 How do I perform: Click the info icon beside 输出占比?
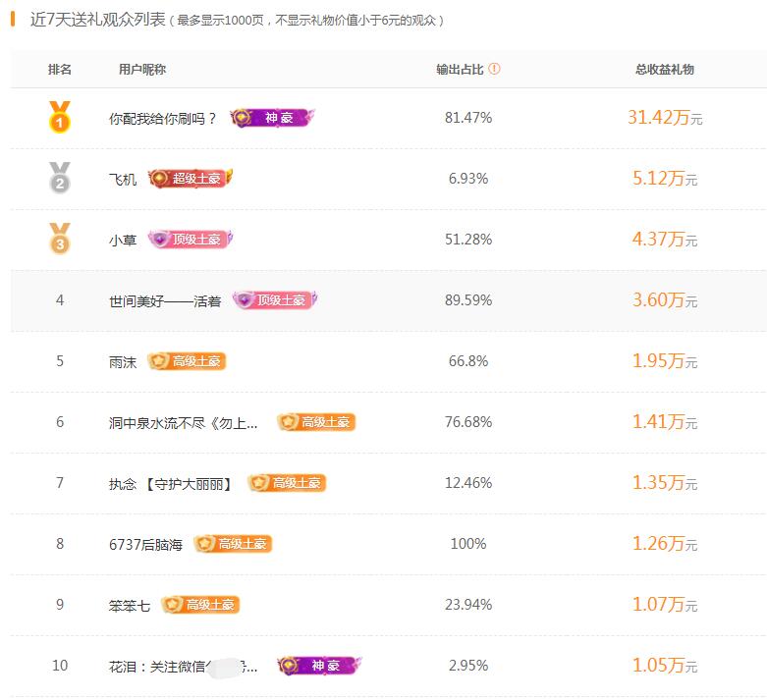(494, 69)
